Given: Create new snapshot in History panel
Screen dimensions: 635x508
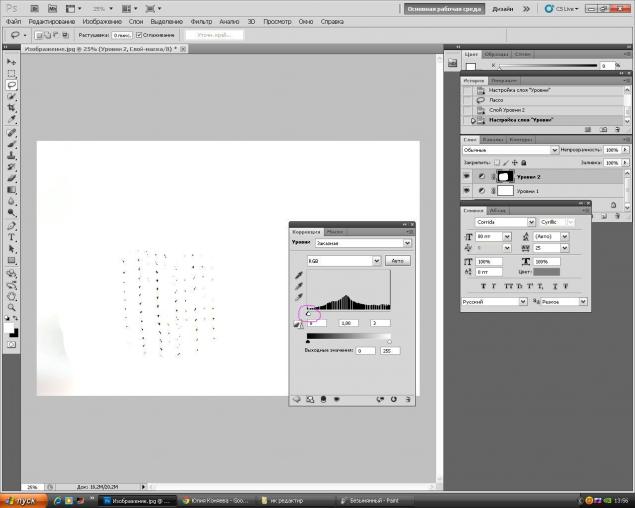Looking at the screenshot, I should [603, 130].
